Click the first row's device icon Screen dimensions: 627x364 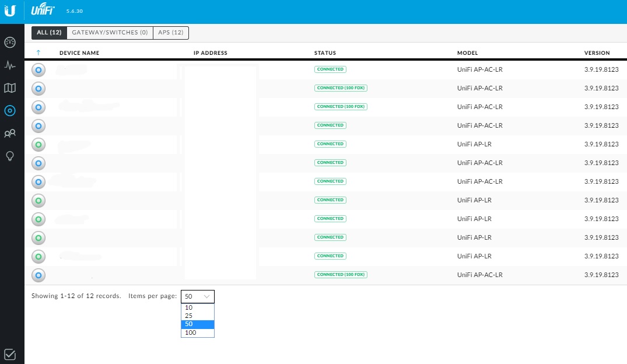click(x=38, y=70)
